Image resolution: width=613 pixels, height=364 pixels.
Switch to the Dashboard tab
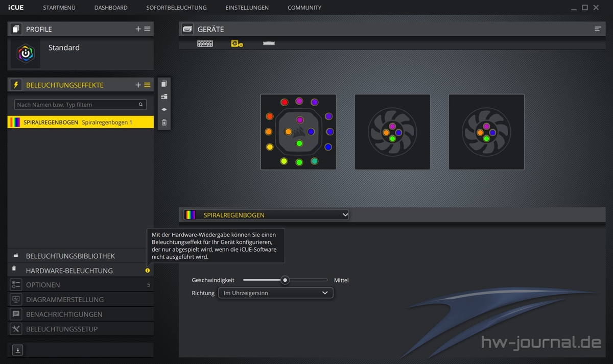tap(111, 8)
